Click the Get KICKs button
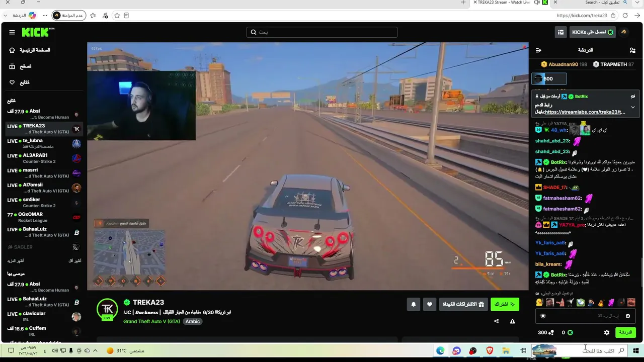Screen dimensions: 644x362 coord(592,32)
